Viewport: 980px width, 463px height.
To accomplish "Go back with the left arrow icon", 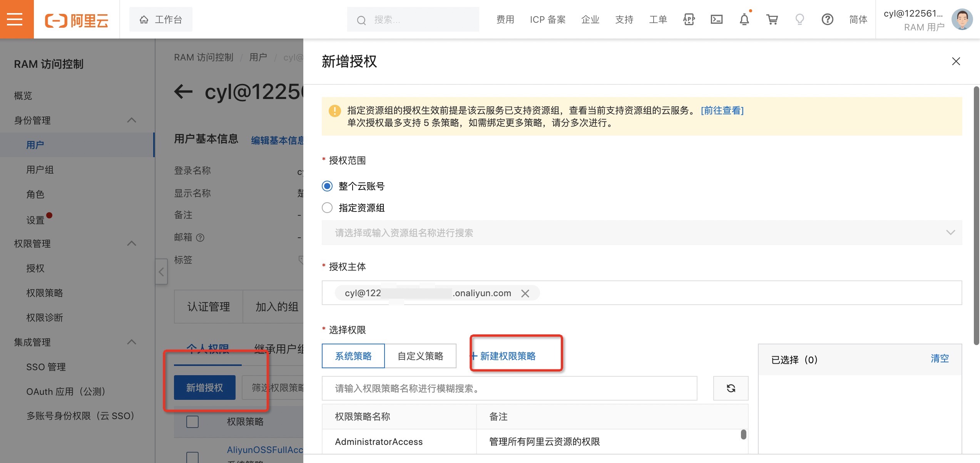I will [183, 92].
